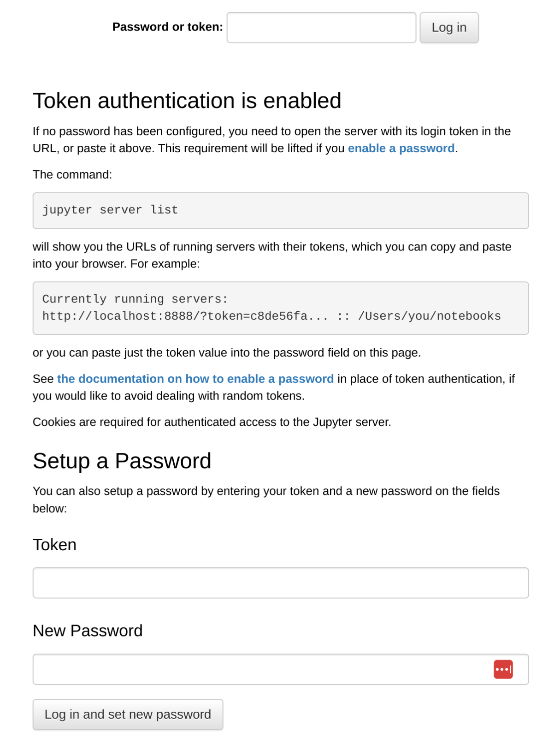Click the password manager icon in New Password field
560x738 pixels.
503,669
